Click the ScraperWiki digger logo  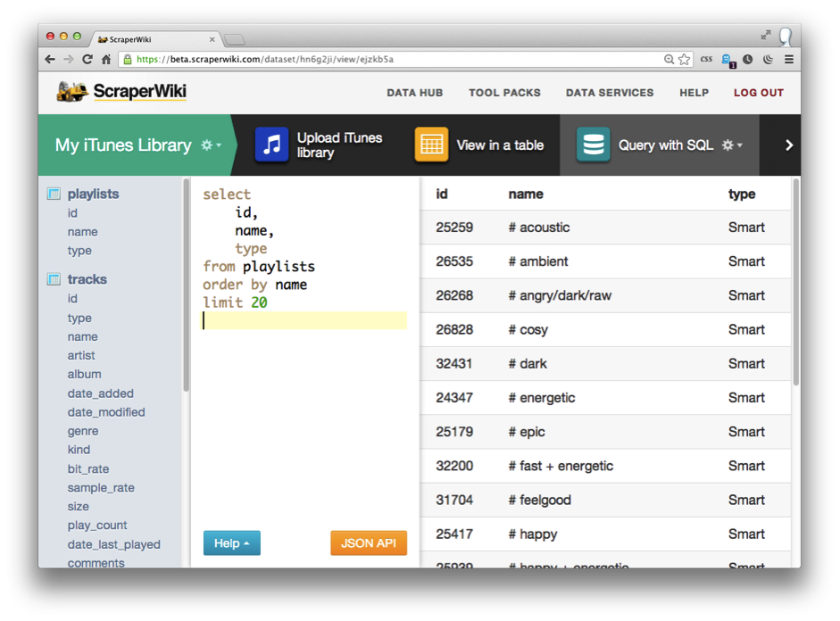71,91
